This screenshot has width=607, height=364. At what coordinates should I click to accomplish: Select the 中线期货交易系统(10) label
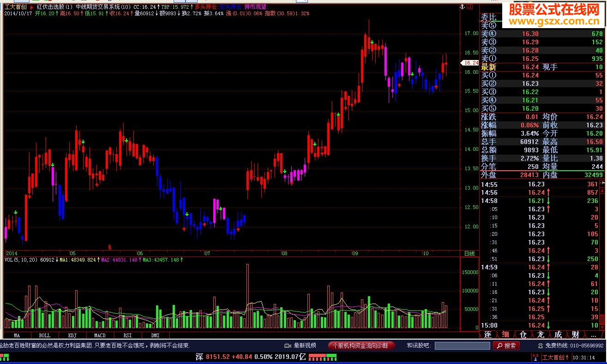tap(103, 7)
